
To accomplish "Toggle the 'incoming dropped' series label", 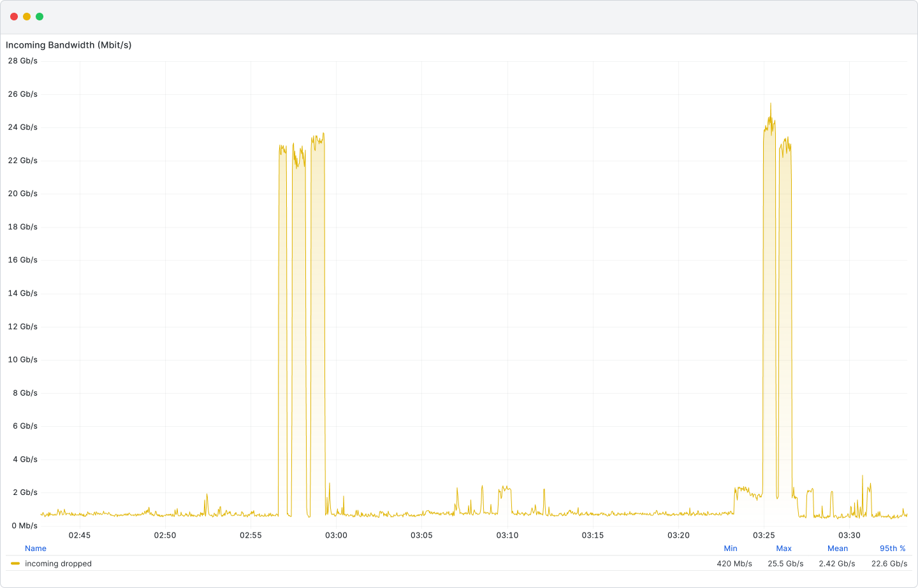I will coord(58,564).
